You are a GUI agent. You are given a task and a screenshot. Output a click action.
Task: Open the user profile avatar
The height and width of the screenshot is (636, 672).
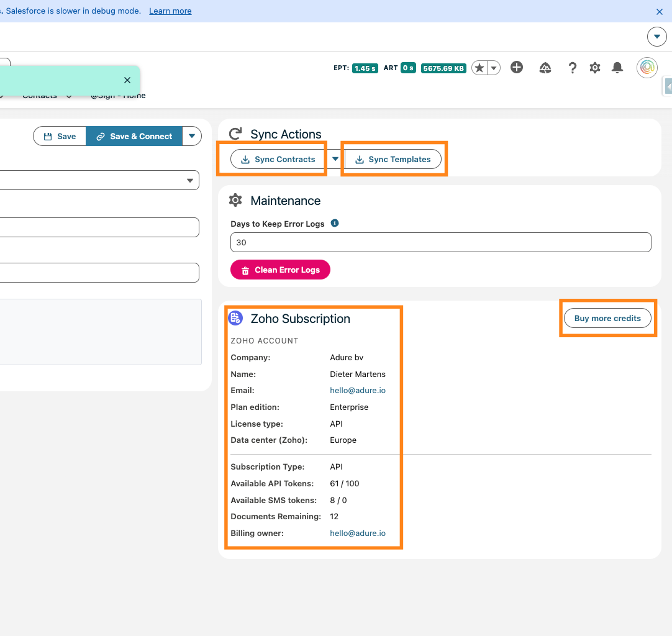(647, 68)
